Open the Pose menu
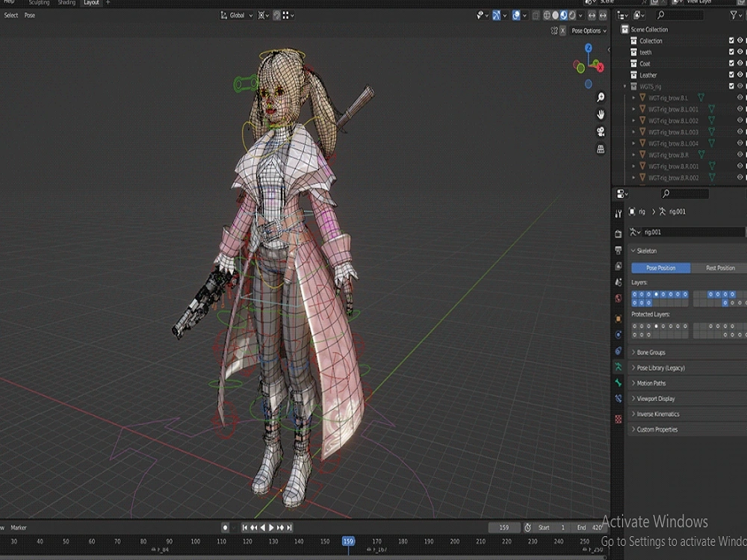 point(28,15)
